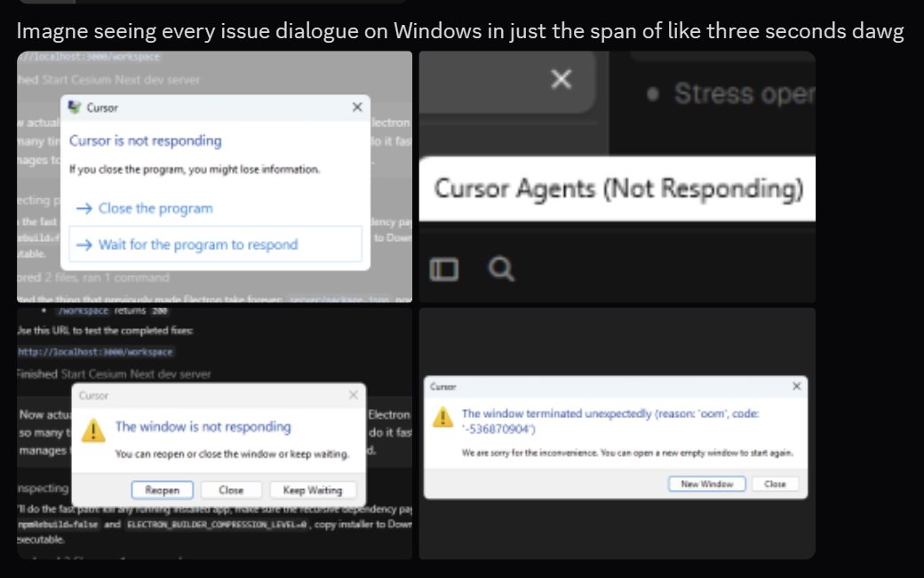Click the Keep Waiting button

click(313, 490)
